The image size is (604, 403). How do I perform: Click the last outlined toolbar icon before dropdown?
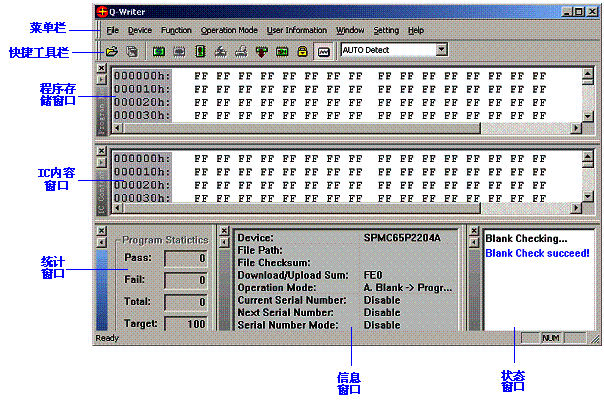pyautogui.click(x=324, y=50)
